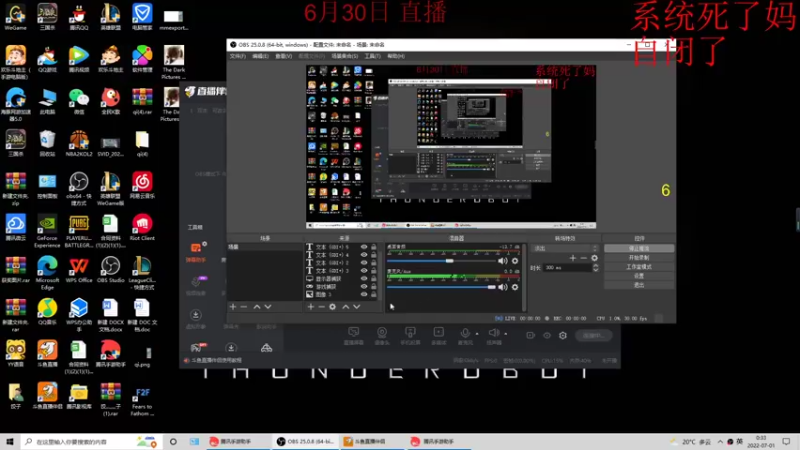800x450 pixels.
Task: Switch to OBS 25.0.8 taskbar button
Action: click(x=306, y=442)
